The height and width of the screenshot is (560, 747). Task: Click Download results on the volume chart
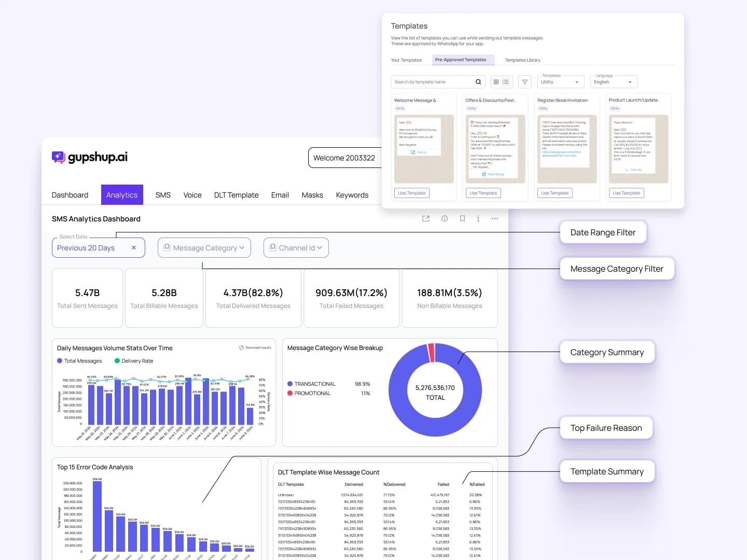(x=255, y=348)
